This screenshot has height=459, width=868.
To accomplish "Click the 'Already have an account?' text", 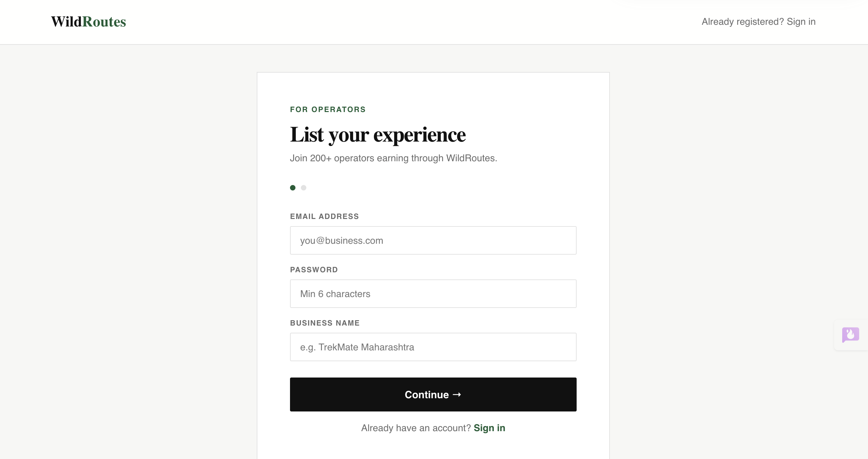I will coord(416,428).
